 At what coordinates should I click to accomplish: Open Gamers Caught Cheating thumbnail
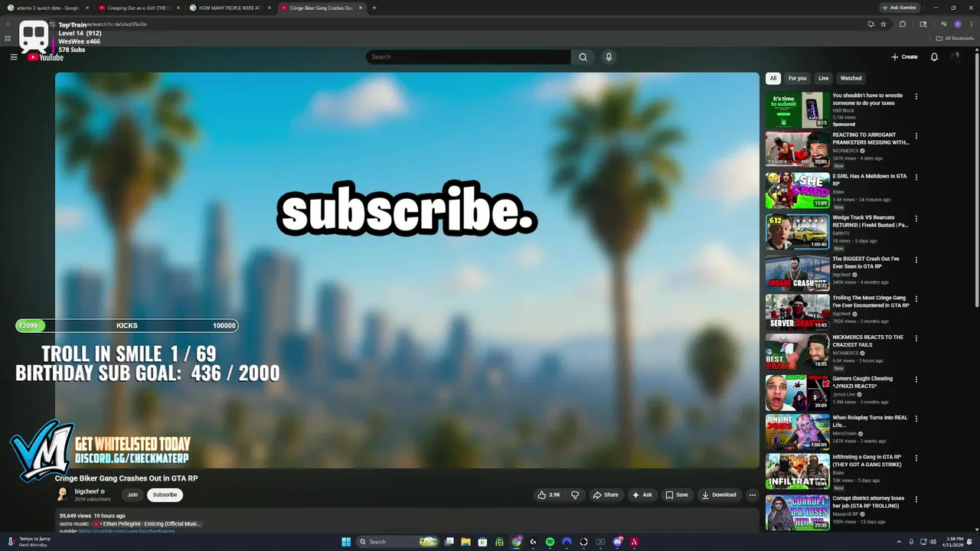798,393
